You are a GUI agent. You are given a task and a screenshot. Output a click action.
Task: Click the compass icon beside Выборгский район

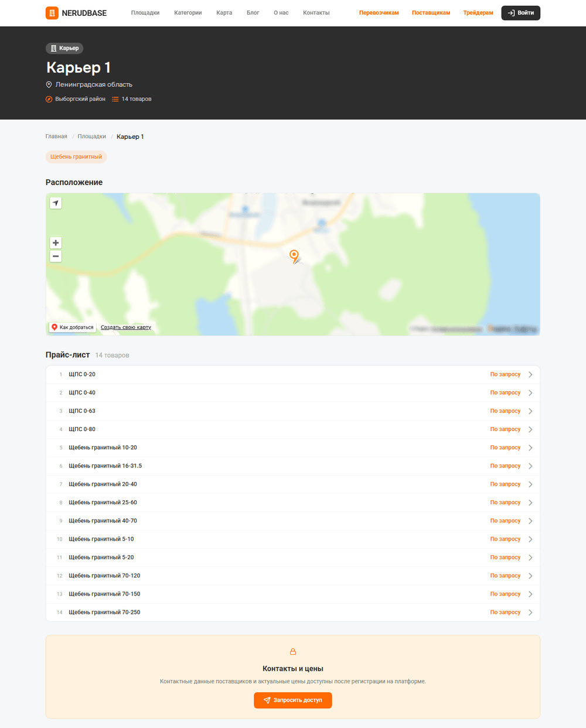[49, 99]
